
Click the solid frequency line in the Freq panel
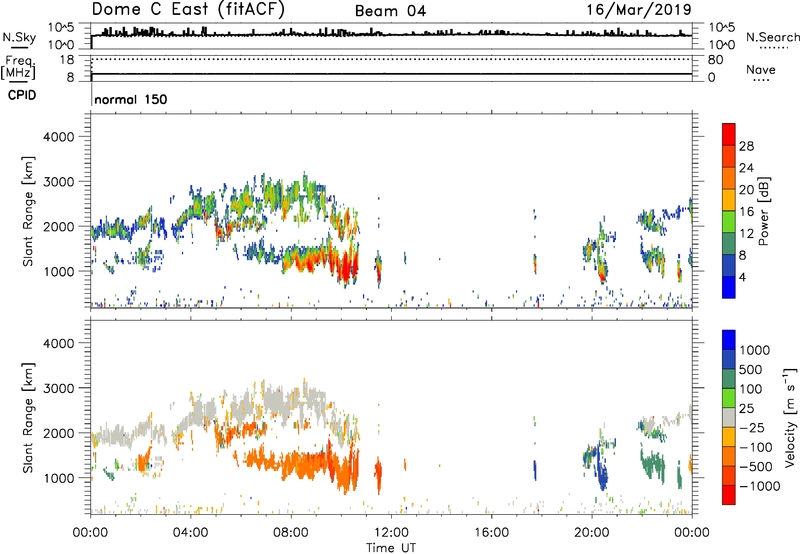pyautogui.click(x=391, y=74)
